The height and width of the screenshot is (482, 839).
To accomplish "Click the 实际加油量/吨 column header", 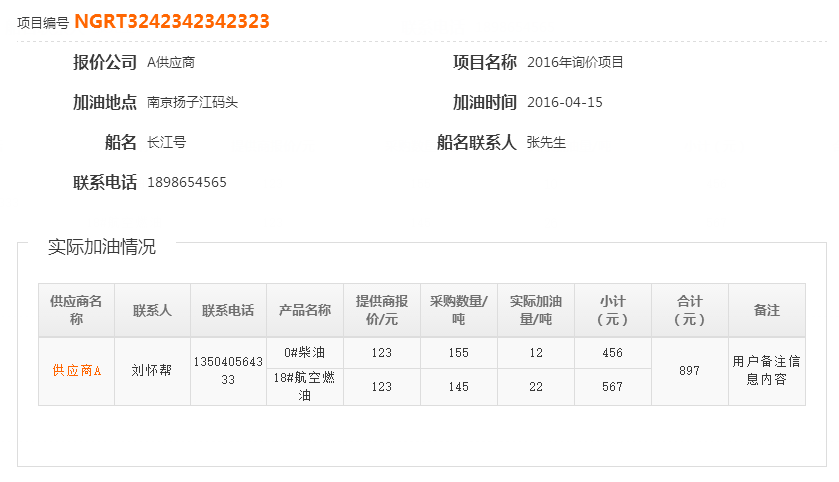I will [536, 310].
